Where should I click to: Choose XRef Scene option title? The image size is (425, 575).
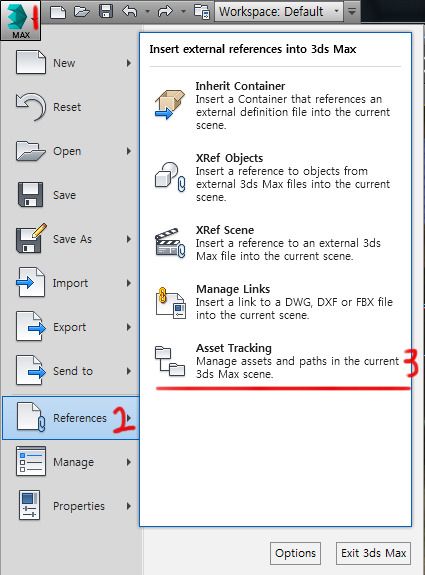tap(225, 230)
